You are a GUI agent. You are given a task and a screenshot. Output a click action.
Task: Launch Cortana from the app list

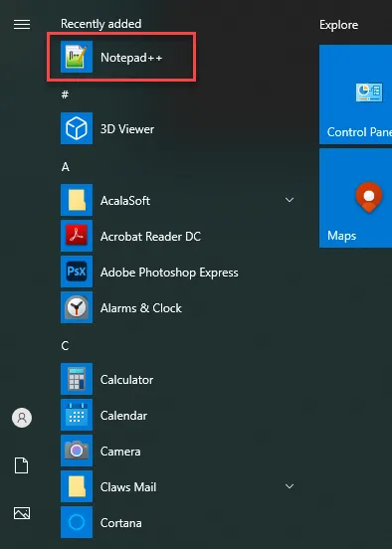(101, 522)
